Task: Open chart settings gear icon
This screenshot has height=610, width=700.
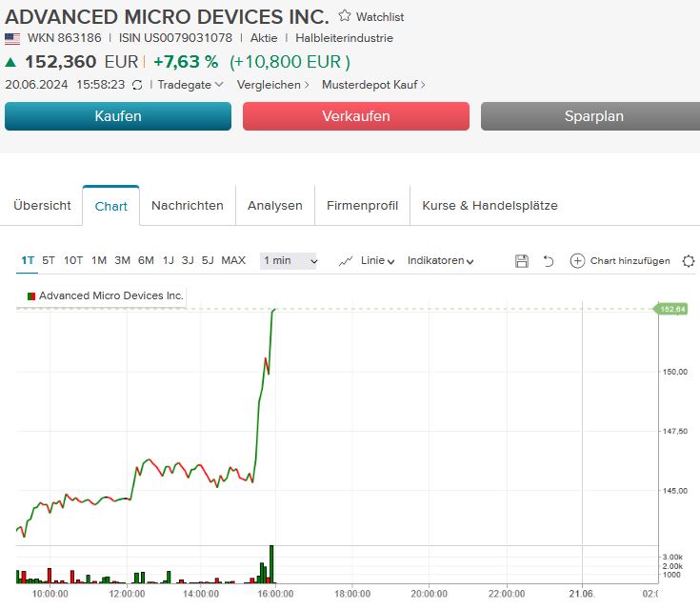Action: [689, 261]
